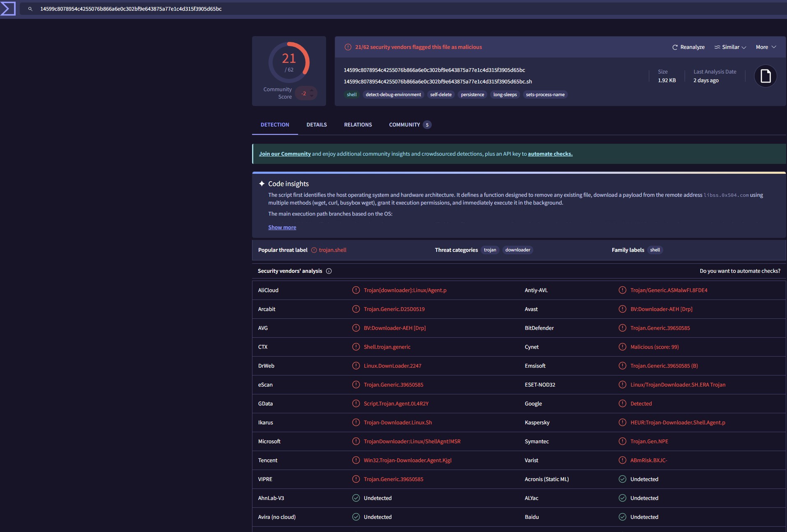Follow the Join our Community link
The width and height of the screenshot is (787, 532).
(285, 154)
